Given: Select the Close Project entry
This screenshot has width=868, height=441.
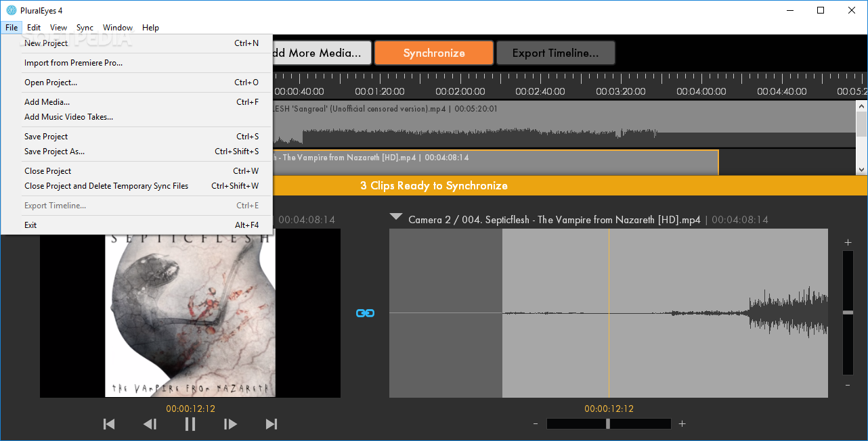Looking at the screenshot, I should click(137, 171).
